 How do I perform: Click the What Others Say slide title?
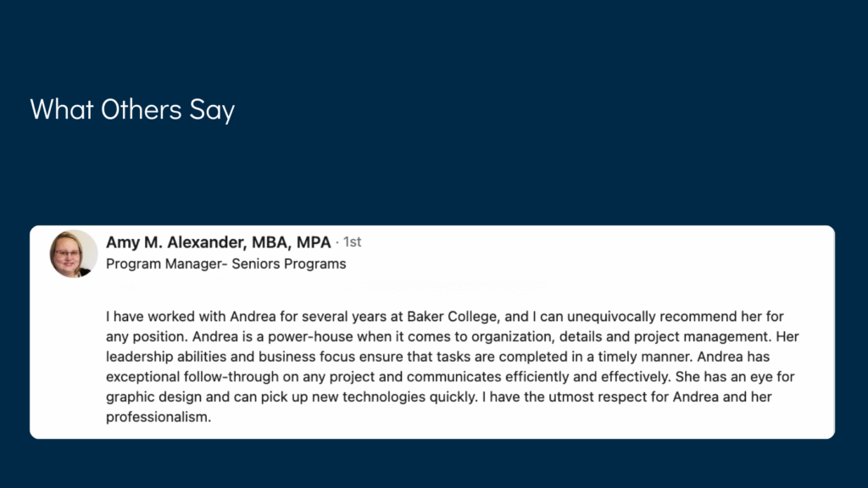[x=132, y=109]
